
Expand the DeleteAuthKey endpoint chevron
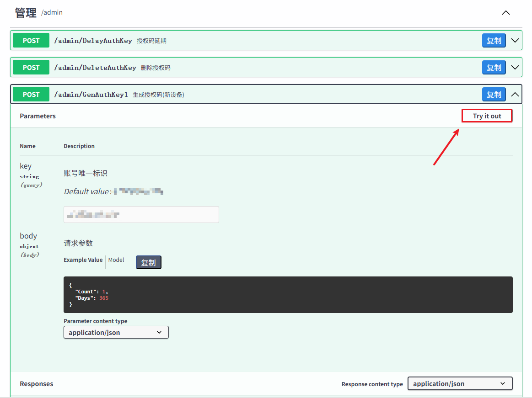click(x=515, y=68)
